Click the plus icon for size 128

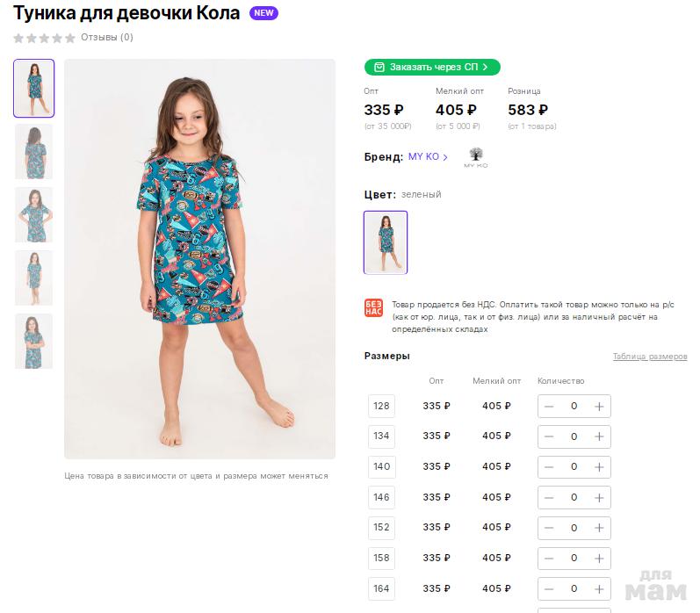point(599,407)
